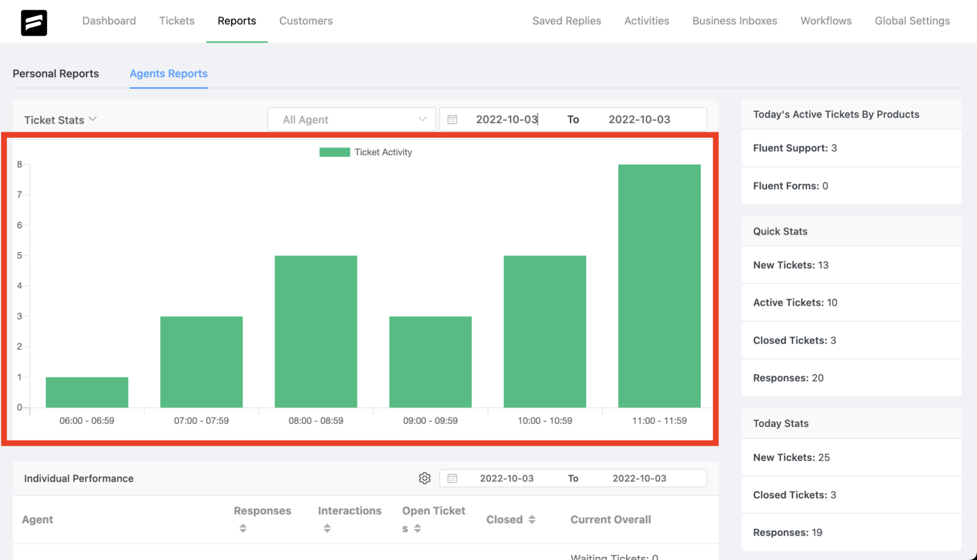977x560 pixels.
Task: Navigate to the Customers page
Action: point(306,20)
